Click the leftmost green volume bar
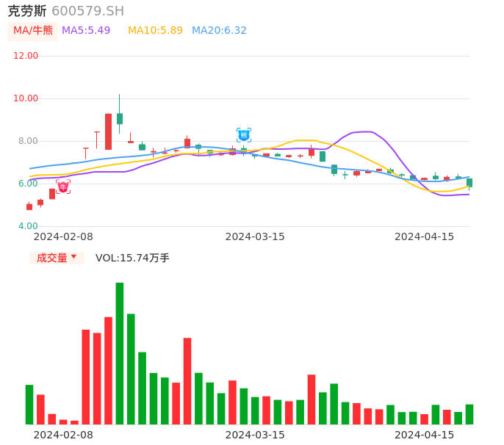The width and height of the screenshot is (504, 445). point(29,405)
